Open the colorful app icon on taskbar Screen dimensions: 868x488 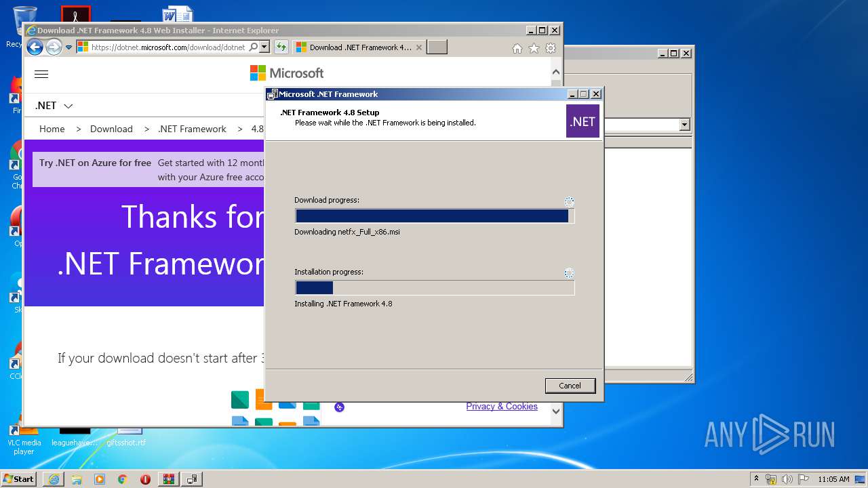pos(169,479)
